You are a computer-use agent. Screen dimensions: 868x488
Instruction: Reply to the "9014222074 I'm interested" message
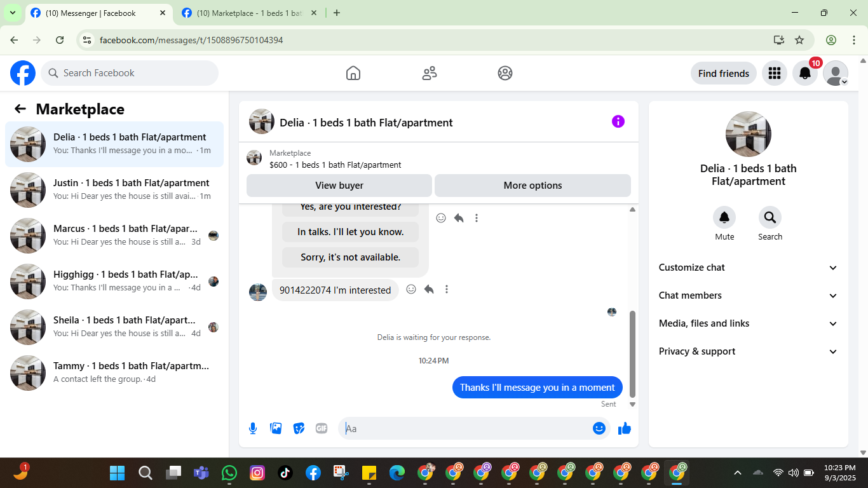click(429, 289)
